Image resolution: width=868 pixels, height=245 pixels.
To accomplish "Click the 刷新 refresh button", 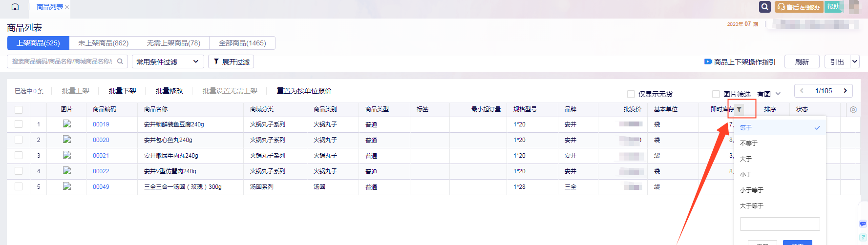I will tap(802, 61).
